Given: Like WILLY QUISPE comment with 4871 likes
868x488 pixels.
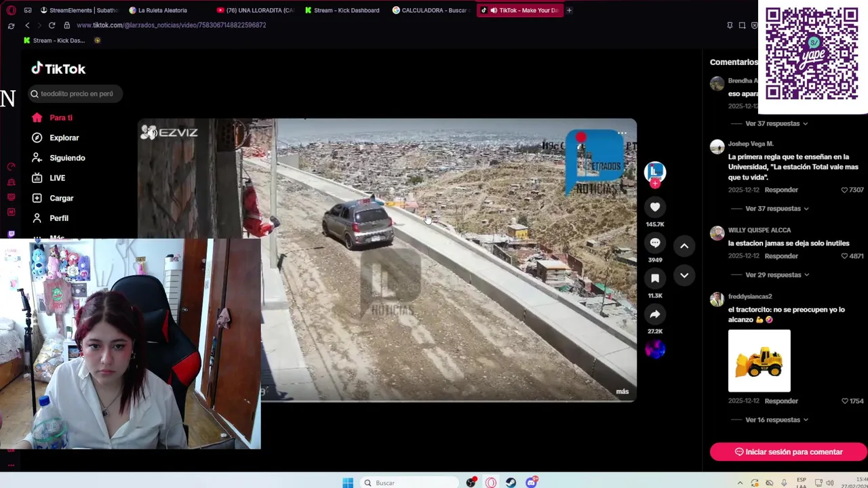Looking at the screenshot, I should coord(844,256).
